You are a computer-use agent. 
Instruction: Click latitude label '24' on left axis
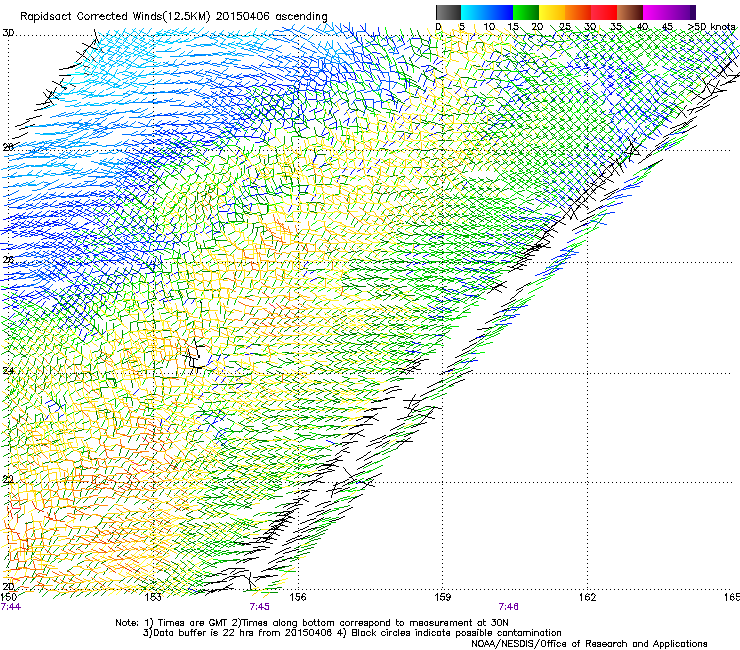coord(8,371)
